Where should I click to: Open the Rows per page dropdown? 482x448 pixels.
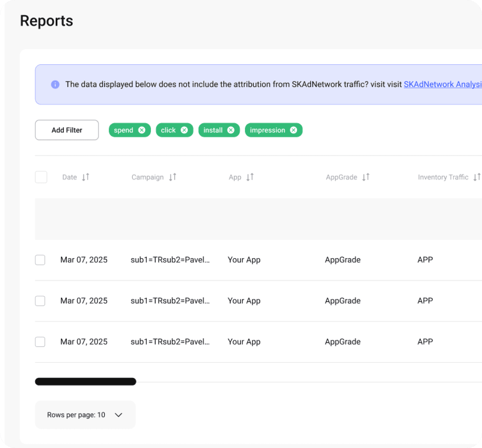click(85, 415)
